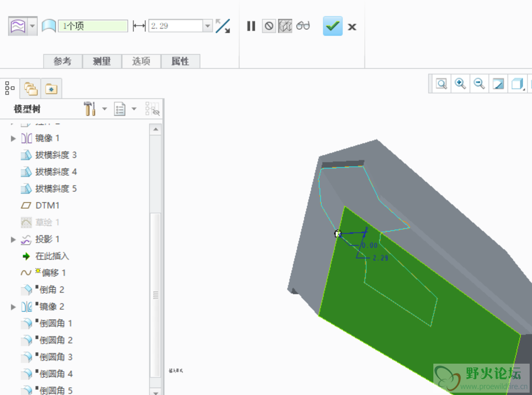This screenshot has width=532, height=395.
Task: Click the model tree scrollbar down arrow
Action: pyautogui.click(x=155, y=392)
